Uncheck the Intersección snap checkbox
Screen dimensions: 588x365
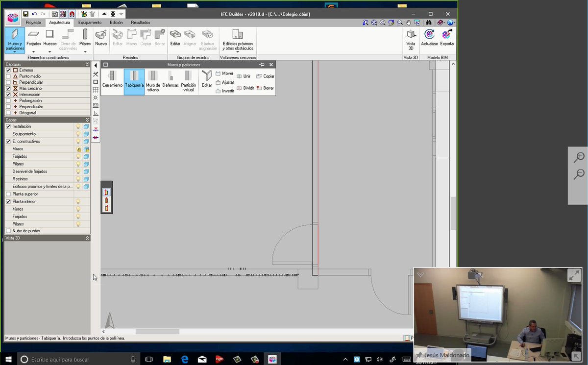click(x=8, y=95)
